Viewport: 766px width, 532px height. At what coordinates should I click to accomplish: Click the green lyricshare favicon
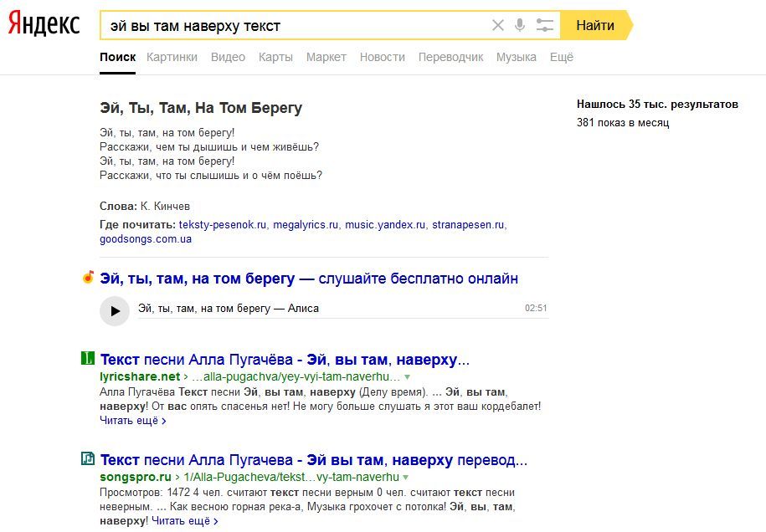point(88,359)
